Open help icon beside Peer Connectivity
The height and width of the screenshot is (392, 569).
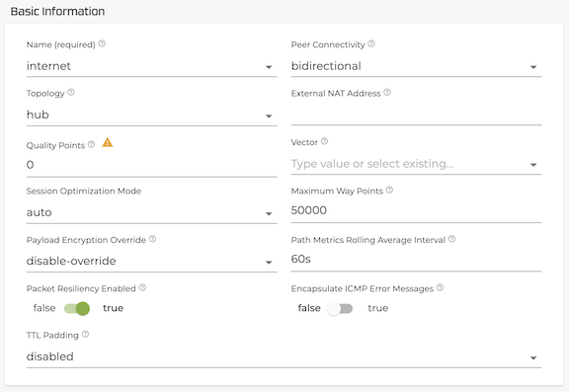pos(371,43)
